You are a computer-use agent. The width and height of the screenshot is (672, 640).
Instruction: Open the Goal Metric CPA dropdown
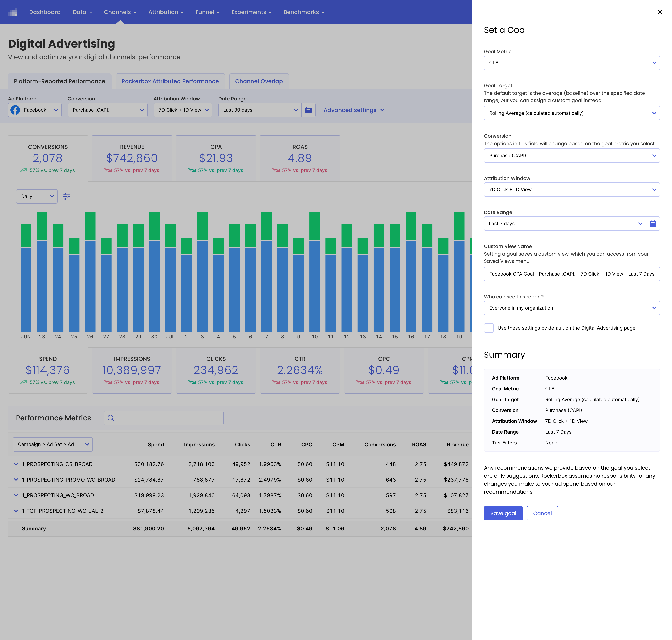tap(571, 63)
